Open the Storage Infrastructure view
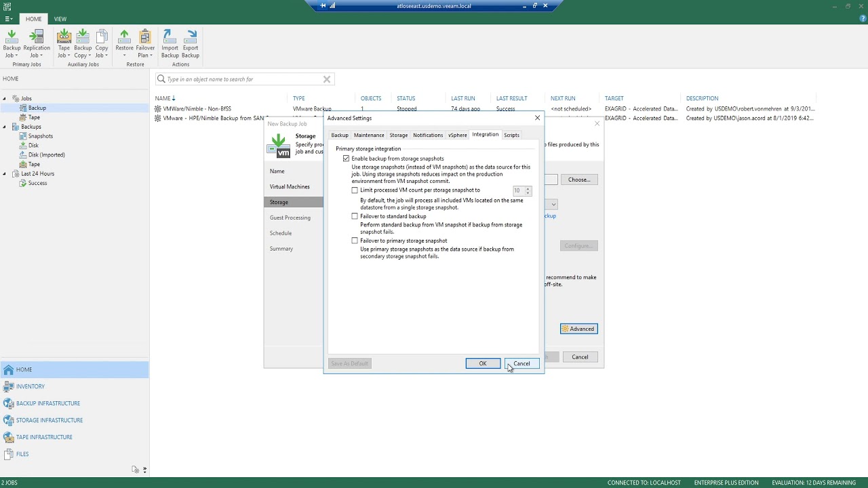Screen dimensions: 868x488 click(75, 420)
